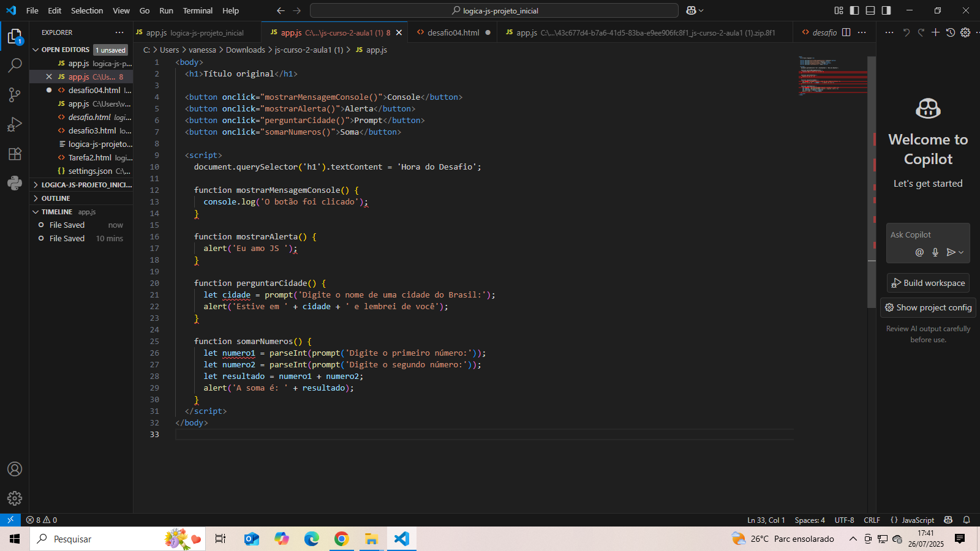Viewport: 980px width, 551px height.
Task: Start voice chat with microphone icon
Action: click(935, 252)
